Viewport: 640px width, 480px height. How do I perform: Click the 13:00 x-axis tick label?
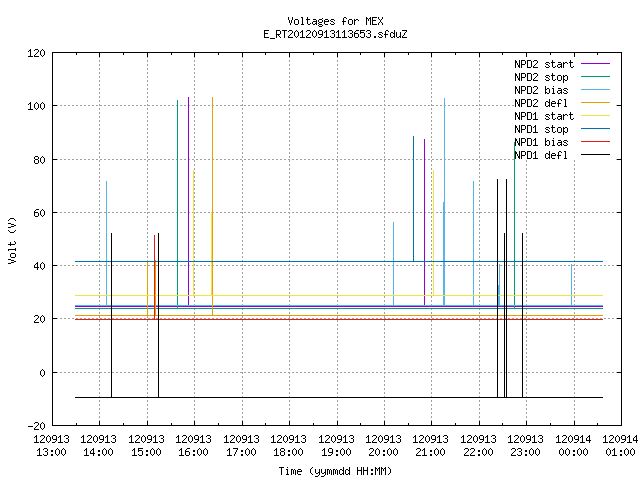tap(51, 446)
